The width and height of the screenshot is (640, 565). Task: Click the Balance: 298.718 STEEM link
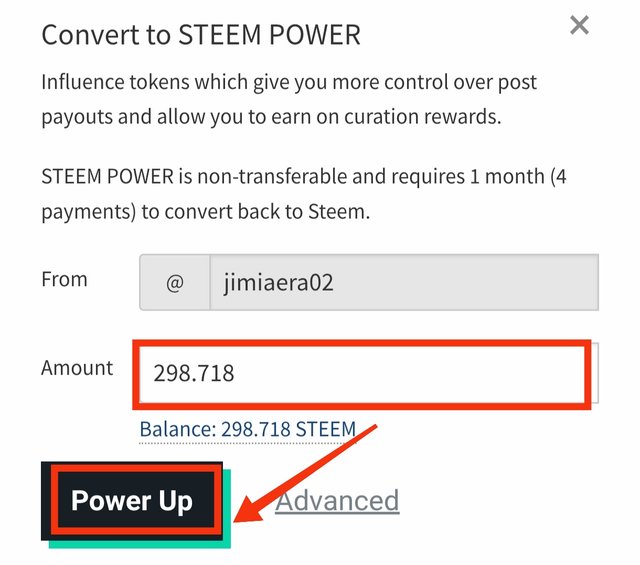pyautogui.click(x=247, y=430)
